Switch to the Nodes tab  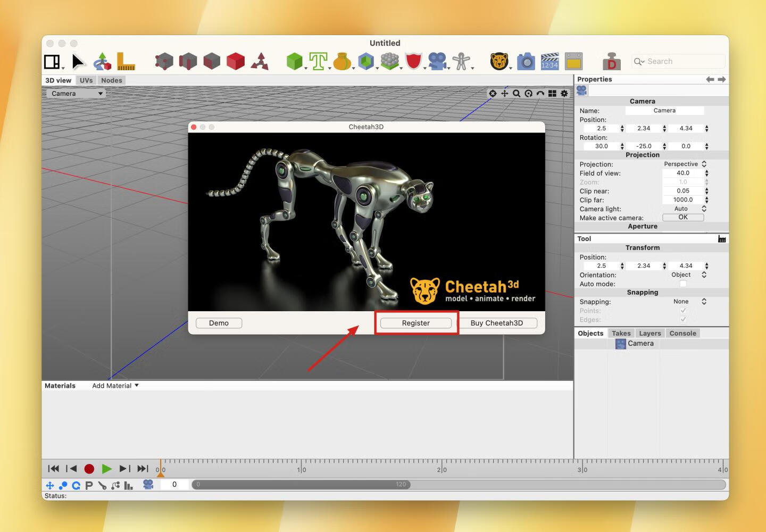[x=112, y=80]
